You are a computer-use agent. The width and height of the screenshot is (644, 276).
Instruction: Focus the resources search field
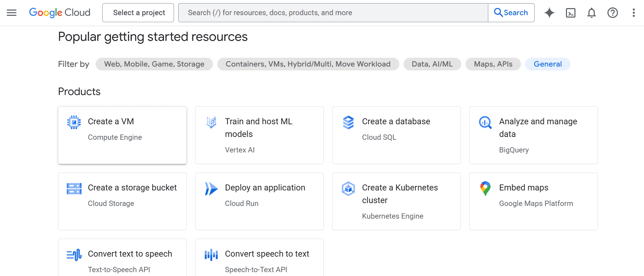click(333, 13)
